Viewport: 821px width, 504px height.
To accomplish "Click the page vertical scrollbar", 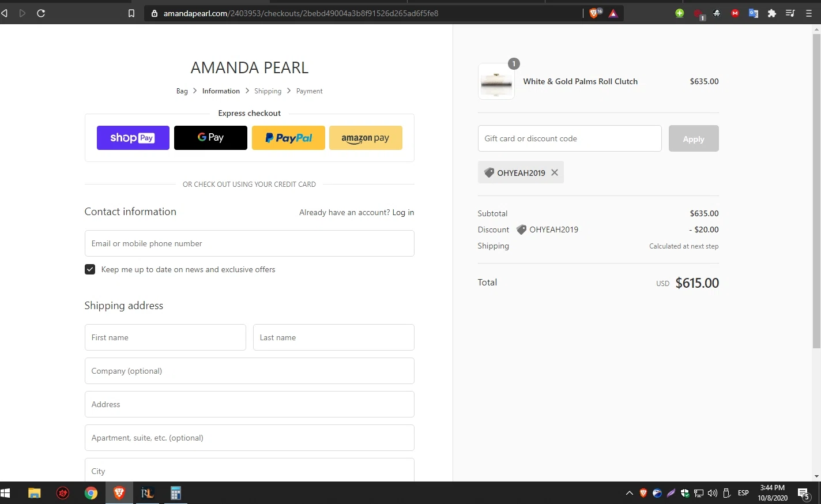I will (816, 190).
